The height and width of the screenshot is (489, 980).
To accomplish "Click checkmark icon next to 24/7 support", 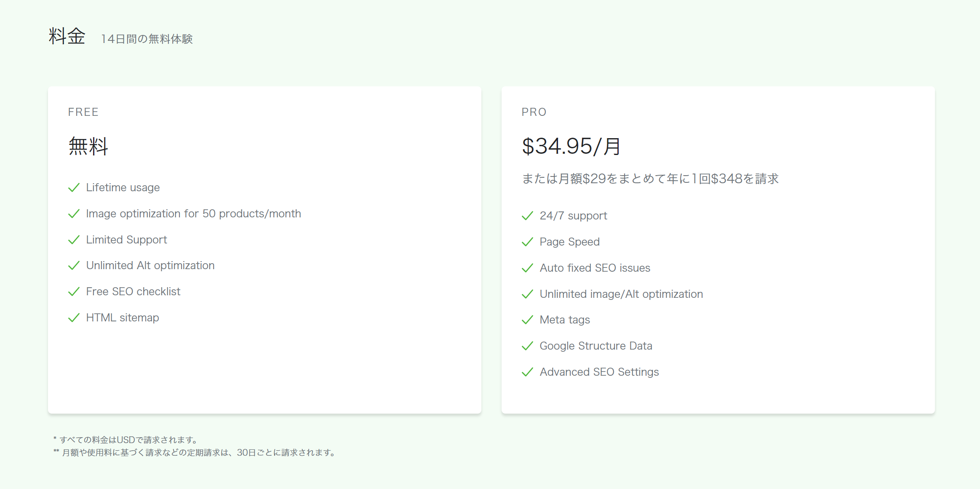I will (527, 216).
